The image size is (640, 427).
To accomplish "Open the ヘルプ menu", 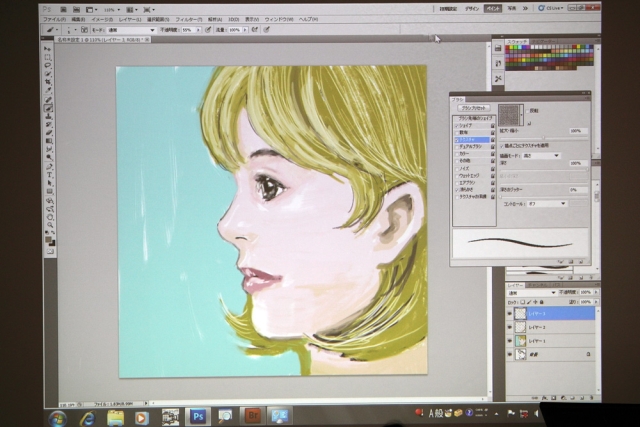I will click(308, 19).
